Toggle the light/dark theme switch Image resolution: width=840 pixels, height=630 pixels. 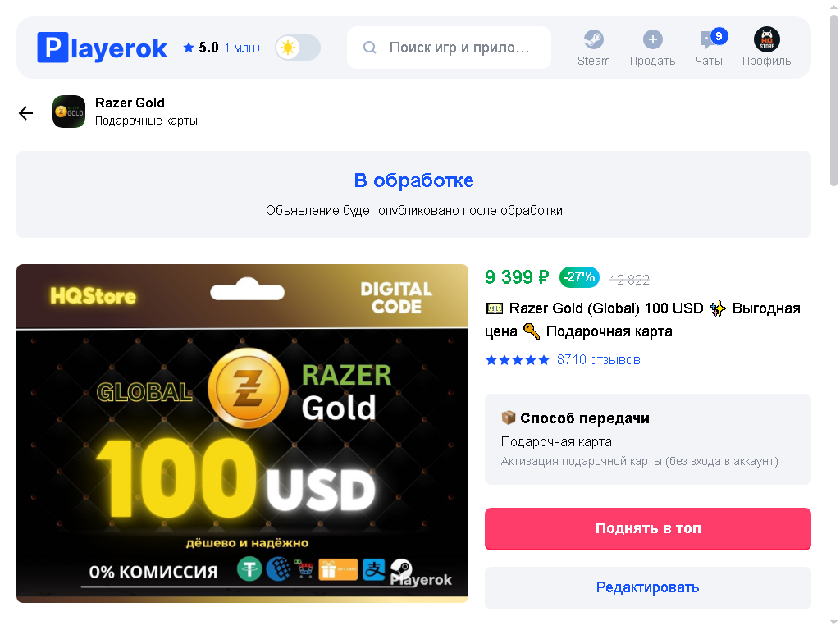coord(298,48)
